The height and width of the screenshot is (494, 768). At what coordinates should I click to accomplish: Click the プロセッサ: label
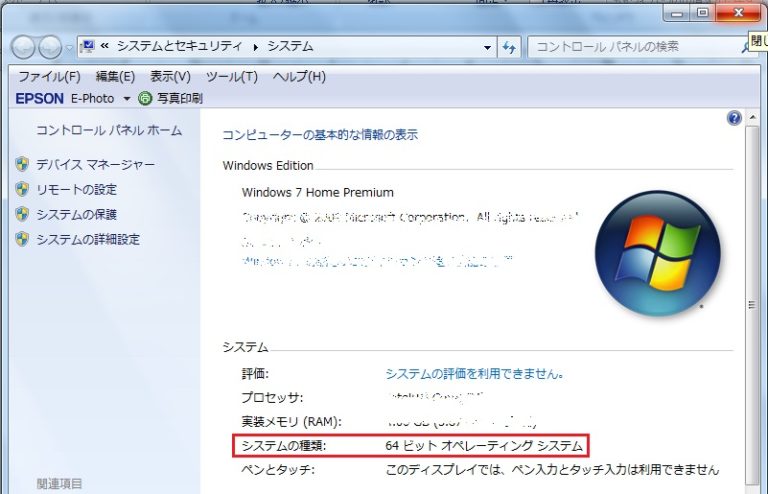(x=272, y=398)
